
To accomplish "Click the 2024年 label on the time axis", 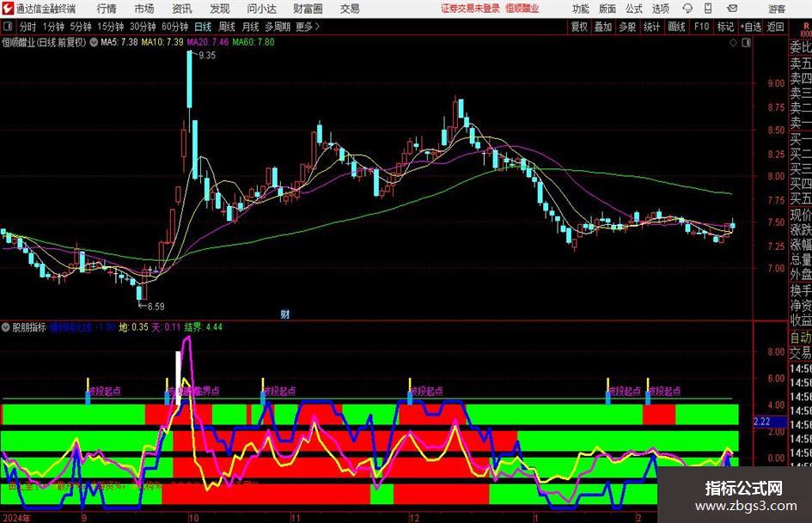I will 16,518.
